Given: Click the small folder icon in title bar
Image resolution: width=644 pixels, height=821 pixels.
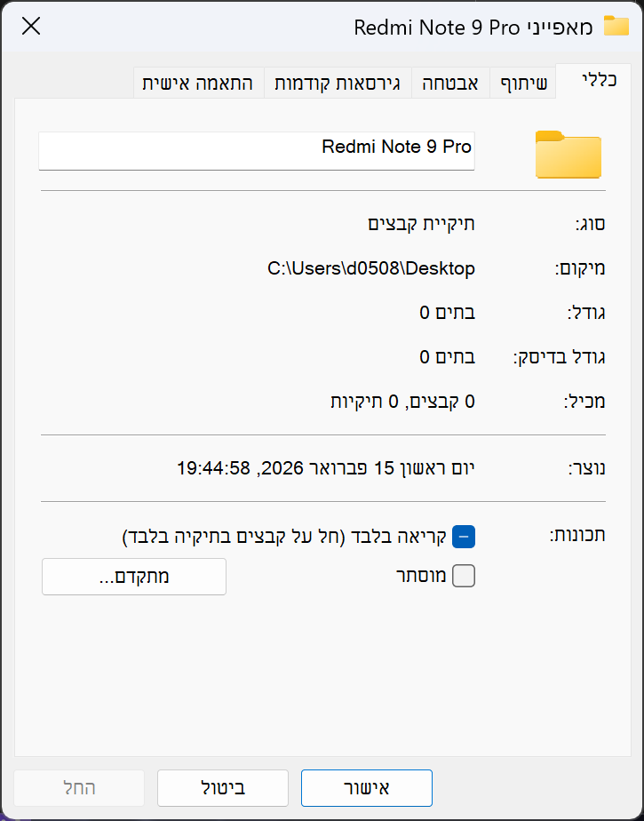Looking at the screenshot, I should [x=616, y=26].
